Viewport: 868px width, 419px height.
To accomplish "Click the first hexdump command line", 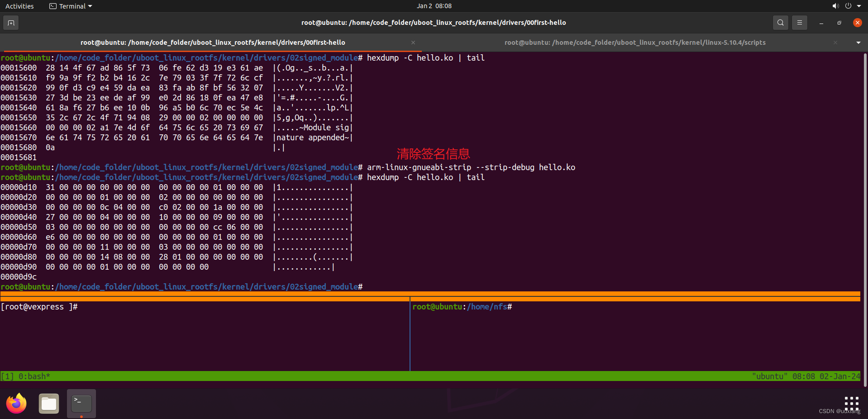I will (x=243, y=58).
